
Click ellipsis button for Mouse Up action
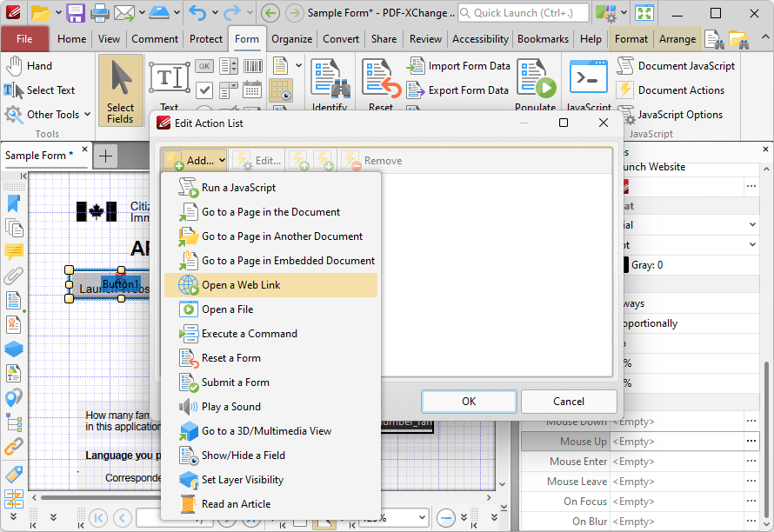751,442
